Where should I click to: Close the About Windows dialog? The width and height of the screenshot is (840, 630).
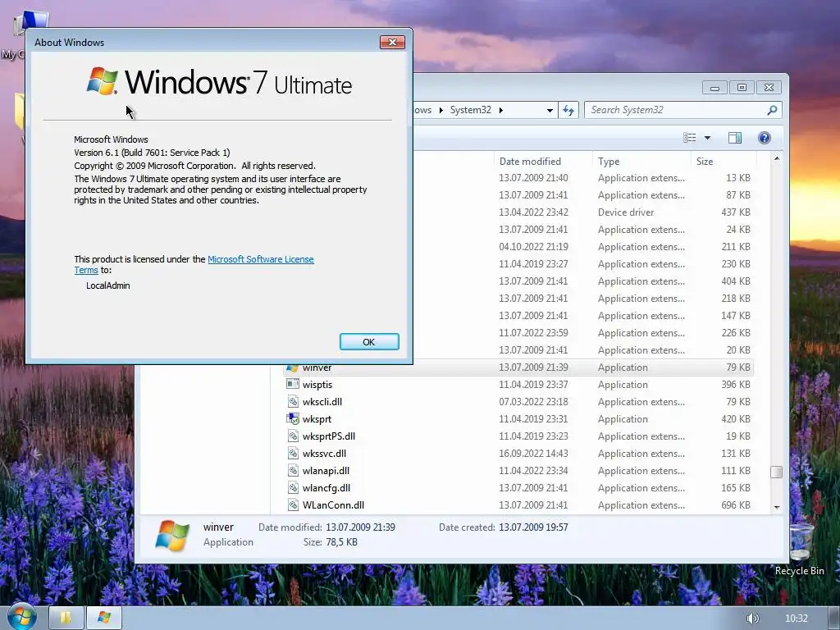tap(392, 43)
